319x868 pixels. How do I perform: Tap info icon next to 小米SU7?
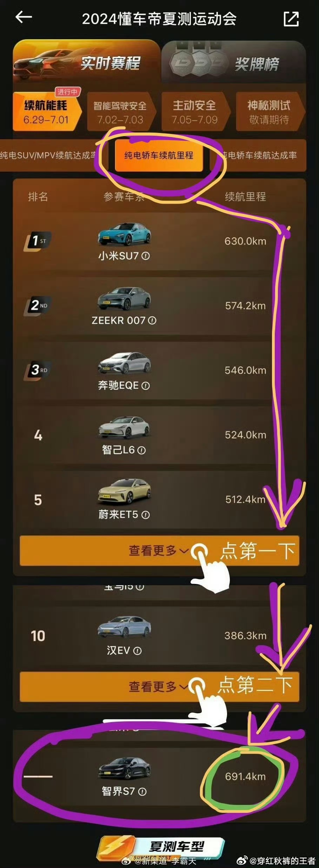[146, 256]
